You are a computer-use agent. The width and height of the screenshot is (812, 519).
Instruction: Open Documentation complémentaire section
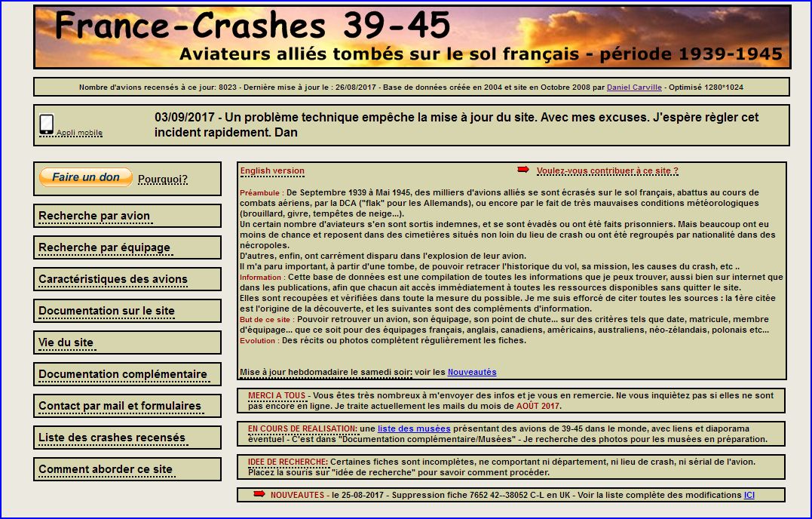122,374
